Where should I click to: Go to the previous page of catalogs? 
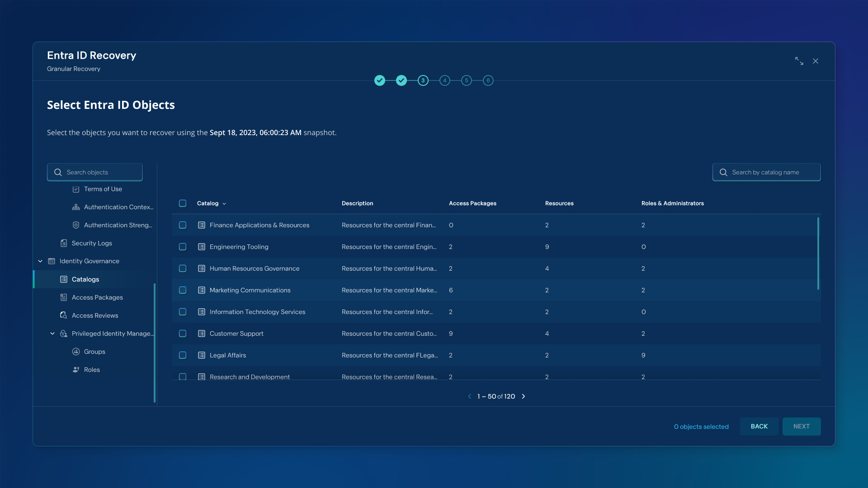tap(470, 397)
